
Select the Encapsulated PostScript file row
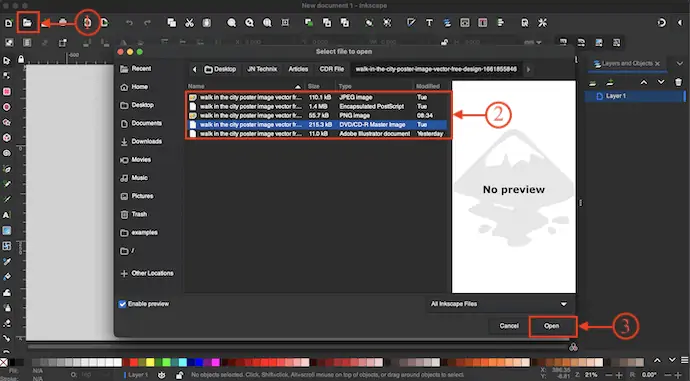tap(317, 106)
